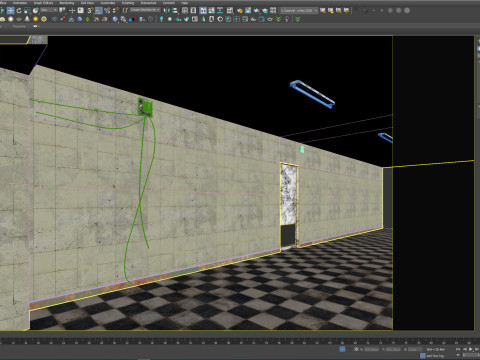Select the green exit sign above the door
Image resolution: width=480 pixels, height=360 pixels.
[302, 150]
